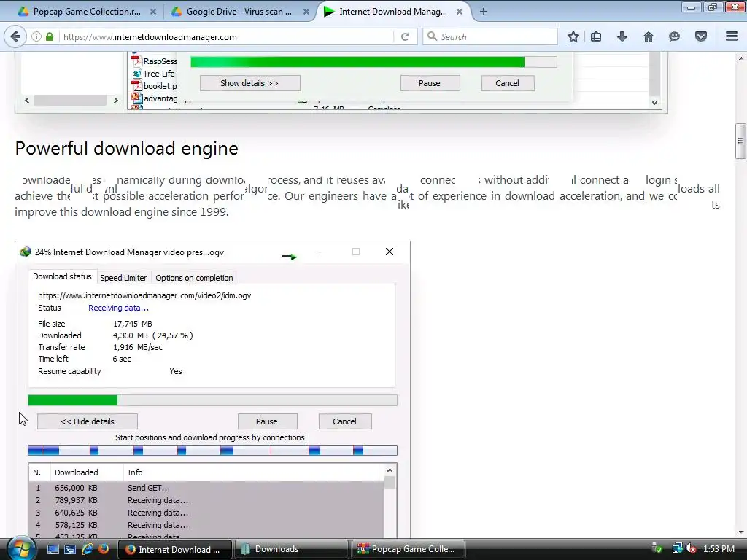This screenshot has height=560, width=747.
Task: Click Switch between windows quick launch icon
Action: [x=70, y=549]
